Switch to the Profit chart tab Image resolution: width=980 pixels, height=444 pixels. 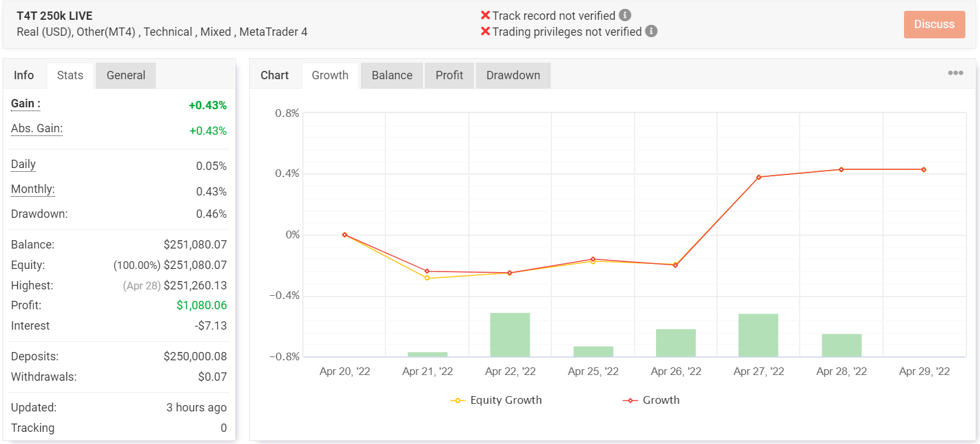[449, 75]
